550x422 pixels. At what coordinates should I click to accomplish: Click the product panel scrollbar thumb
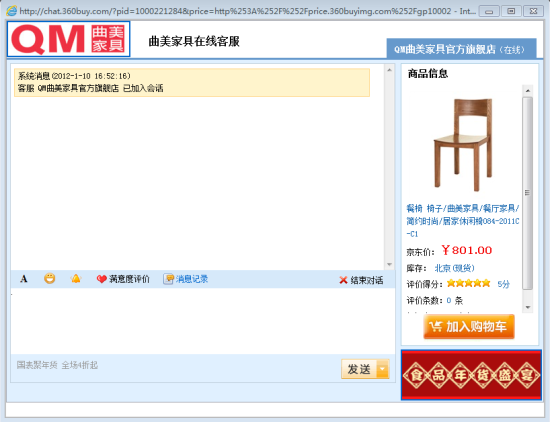coord(527,193)
